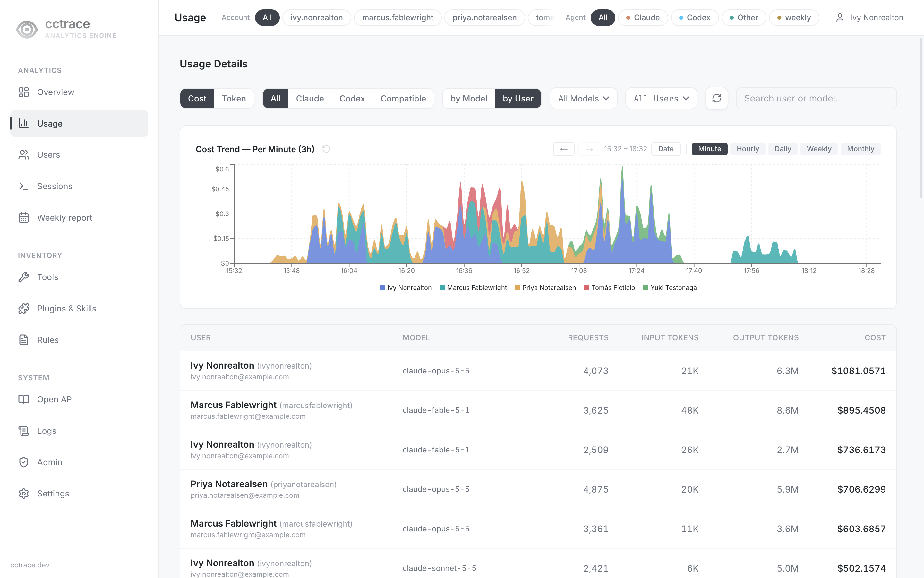The image size is (924, 578).
Task: Switch metric toggle to Token
Action: 234,99
